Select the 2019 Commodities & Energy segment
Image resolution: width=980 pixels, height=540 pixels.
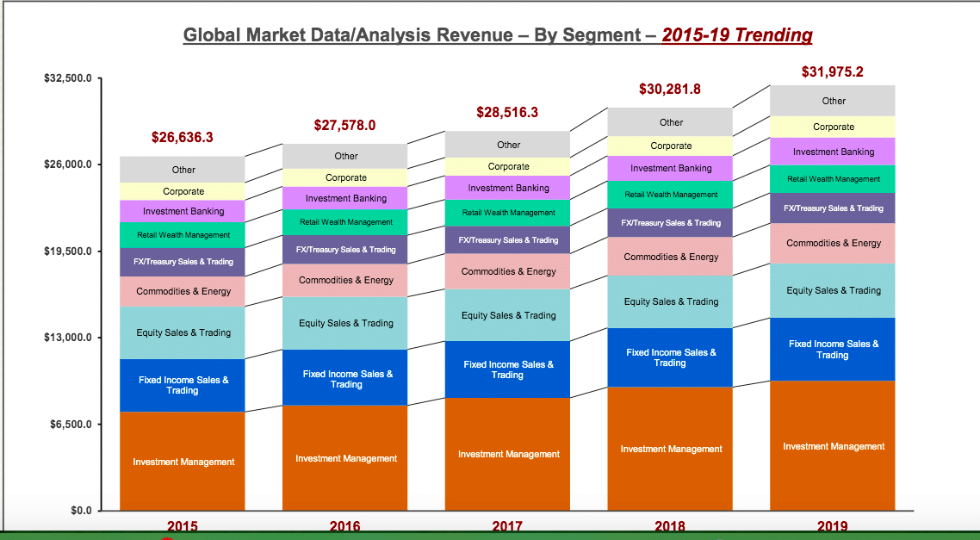(833, 243)
